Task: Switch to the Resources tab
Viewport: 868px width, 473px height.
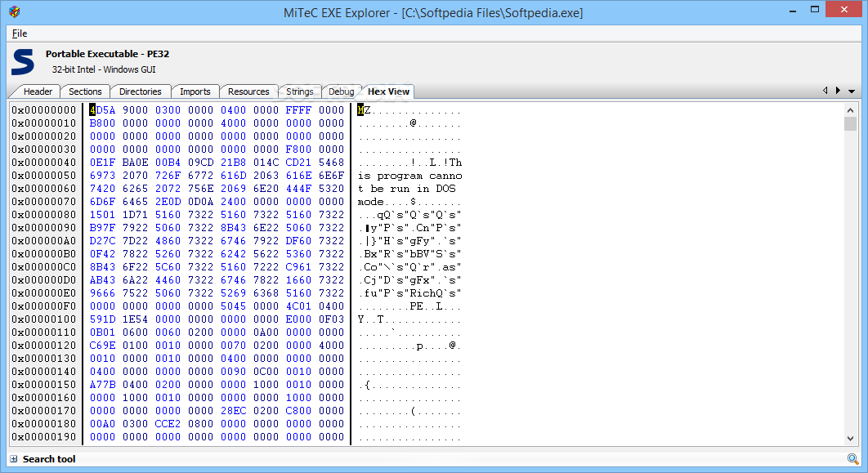Action: click(248, 91)
